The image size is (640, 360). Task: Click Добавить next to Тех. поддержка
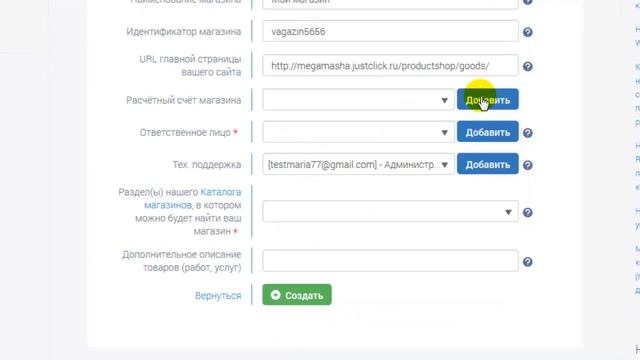488,164
